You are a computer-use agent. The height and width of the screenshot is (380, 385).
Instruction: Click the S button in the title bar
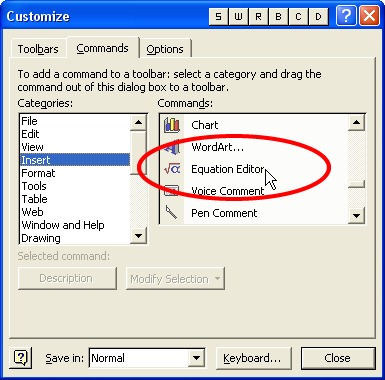coord(219,17)
